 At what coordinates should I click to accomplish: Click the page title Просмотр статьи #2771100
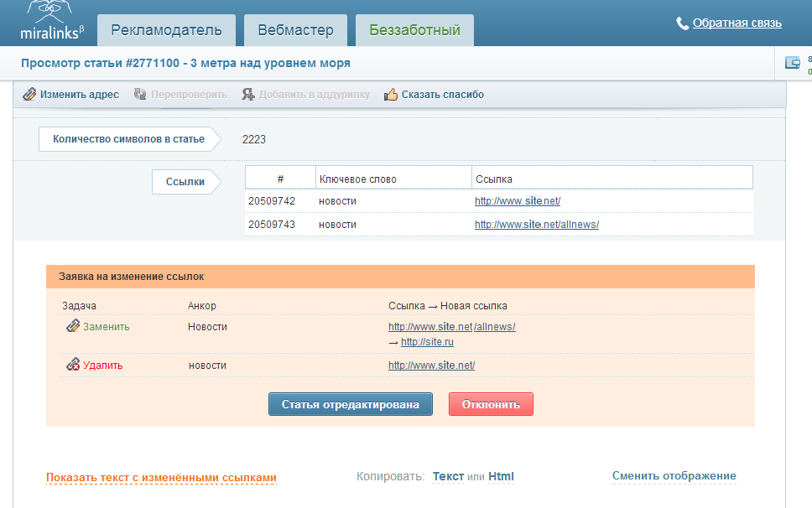coord(185,63)
